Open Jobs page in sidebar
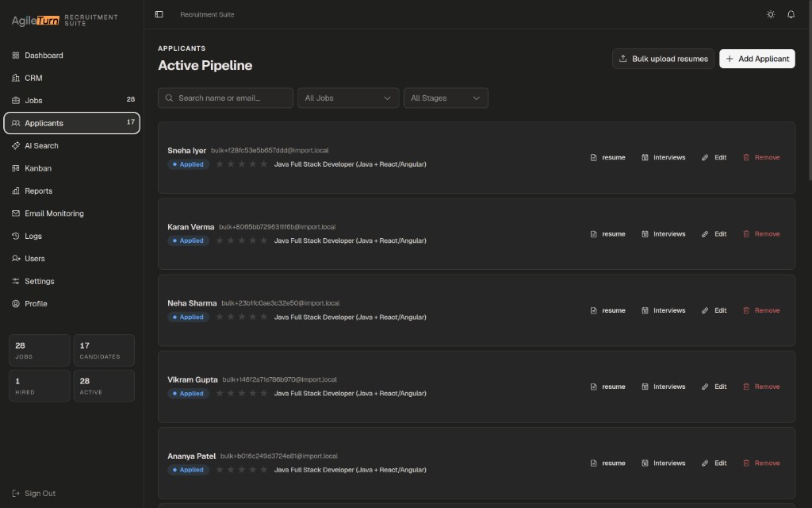The height and width of the screenshot is (508, 812). click(x=71, y=101)
